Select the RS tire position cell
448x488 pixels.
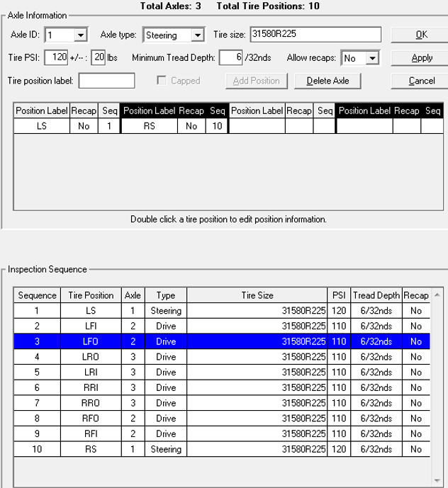pyautogui.click(x=149, y=126)
